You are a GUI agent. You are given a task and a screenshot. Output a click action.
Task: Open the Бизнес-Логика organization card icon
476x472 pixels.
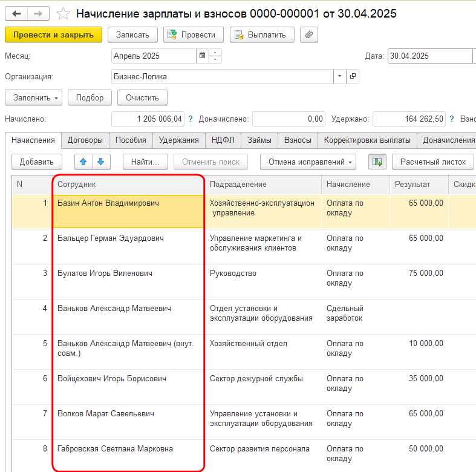353,76
